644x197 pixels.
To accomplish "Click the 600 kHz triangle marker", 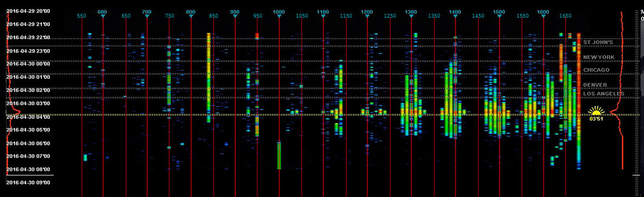I will (x=103, y=16).
